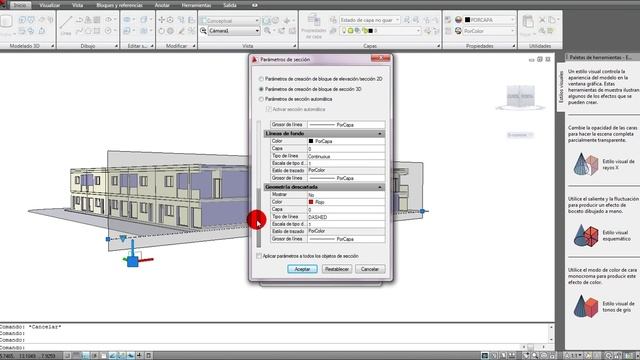Click the camera view magnifier icon beside Cámara1
The width and height of the screenshot is (640, 360).
[x=203, y=31]
